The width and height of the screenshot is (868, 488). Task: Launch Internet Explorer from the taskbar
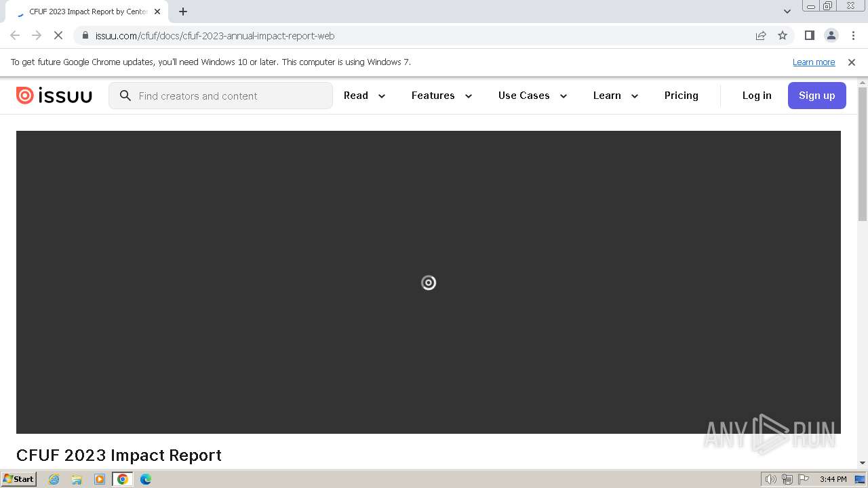(x=54, y=479)
